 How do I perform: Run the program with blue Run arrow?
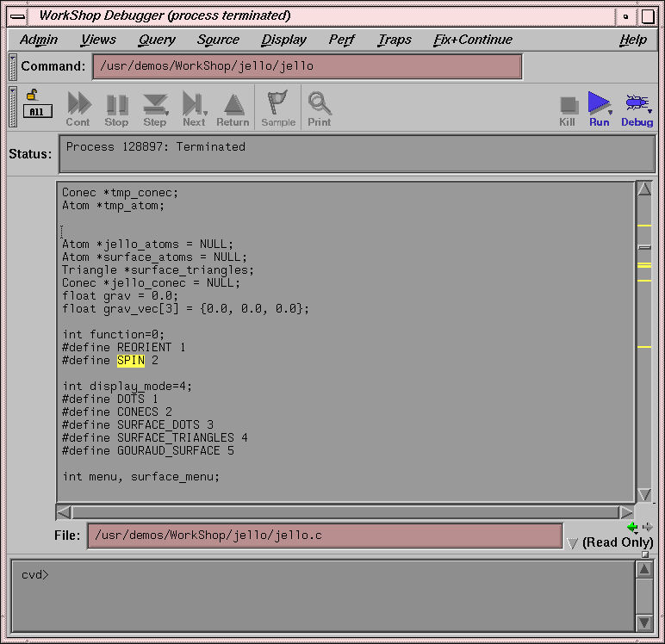pyautogui.click(x=599, y=108)
